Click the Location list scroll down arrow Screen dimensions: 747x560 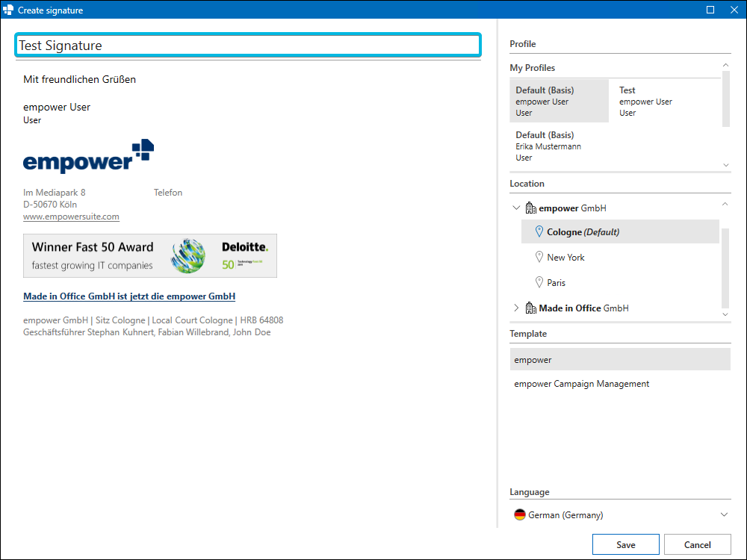725,315
